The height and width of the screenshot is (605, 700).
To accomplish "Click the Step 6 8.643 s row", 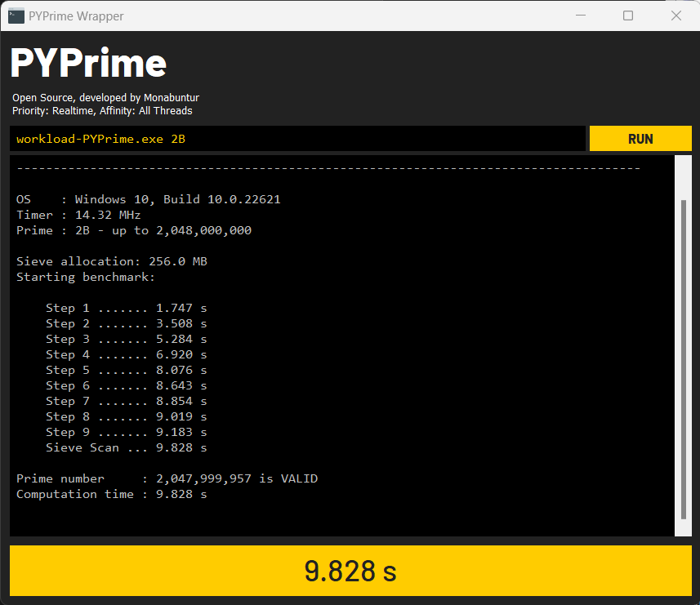I will click(127, 385).
